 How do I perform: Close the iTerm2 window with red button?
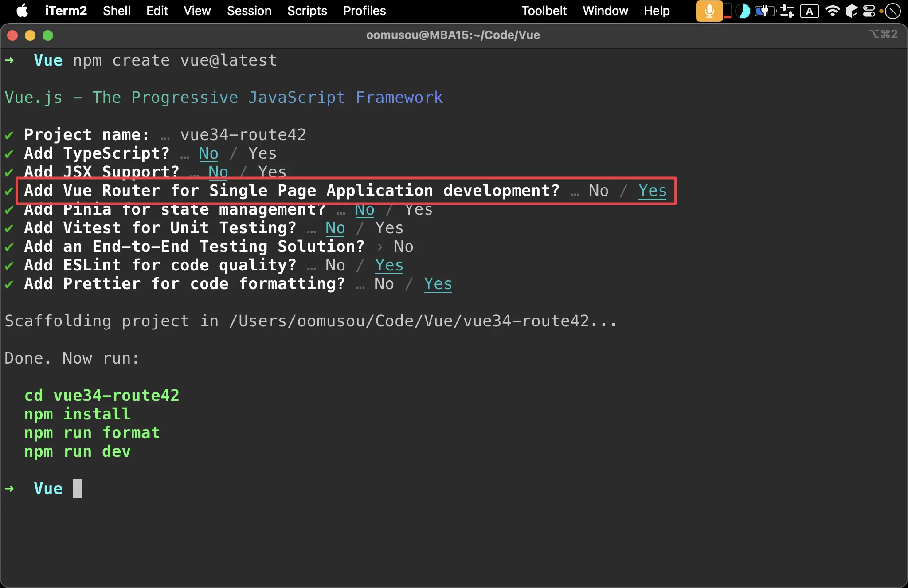[x=12, y=35]
